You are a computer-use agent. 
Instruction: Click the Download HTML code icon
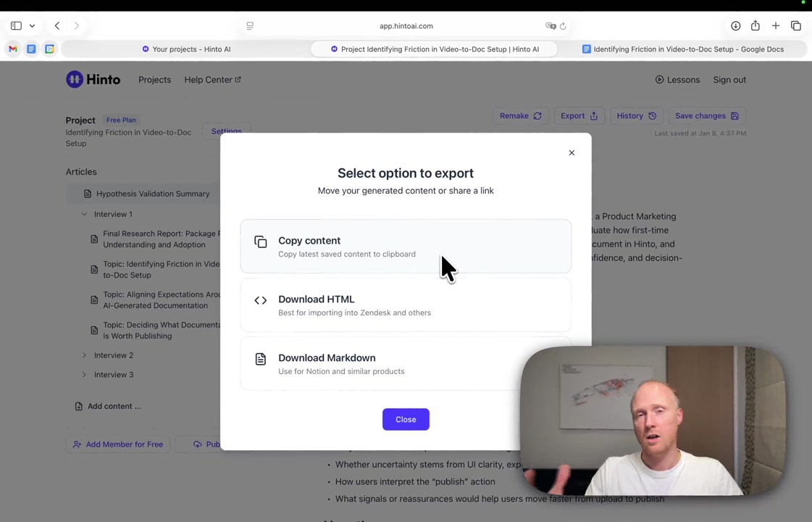[261, 300]
